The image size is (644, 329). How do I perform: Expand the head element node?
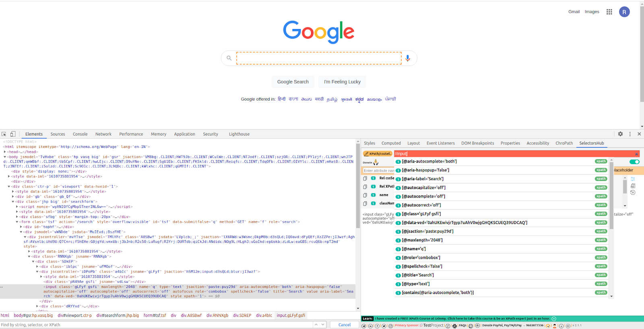point(5,152)
